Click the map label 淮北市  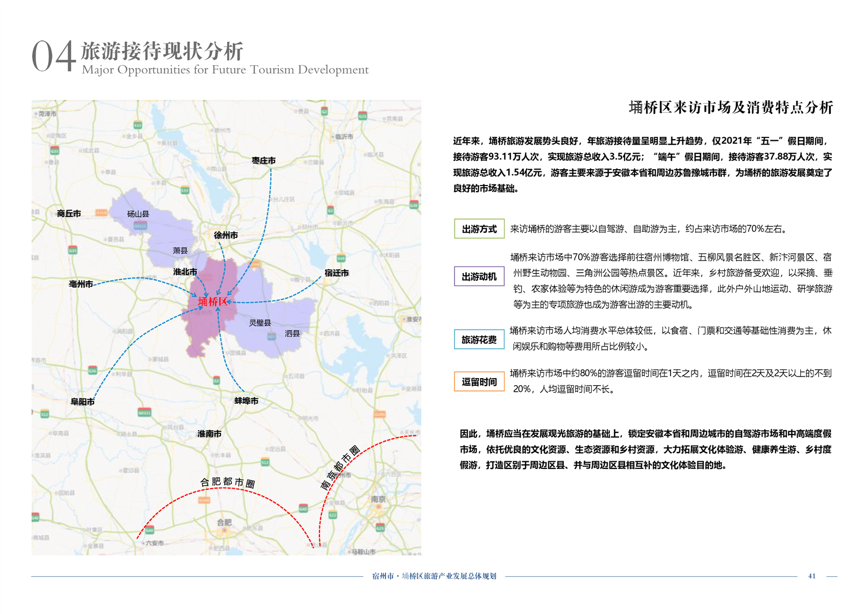point(185,271)
